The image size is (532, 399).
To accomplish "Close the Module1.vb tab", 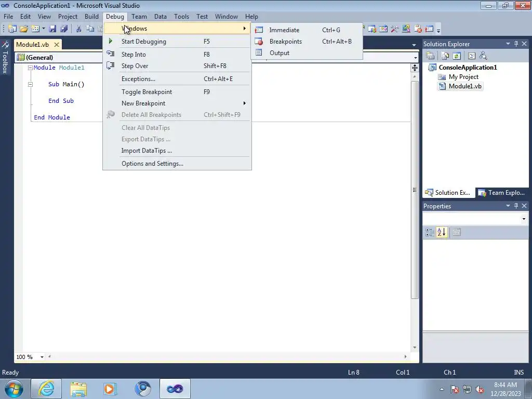I will click(x=57, y=45).
